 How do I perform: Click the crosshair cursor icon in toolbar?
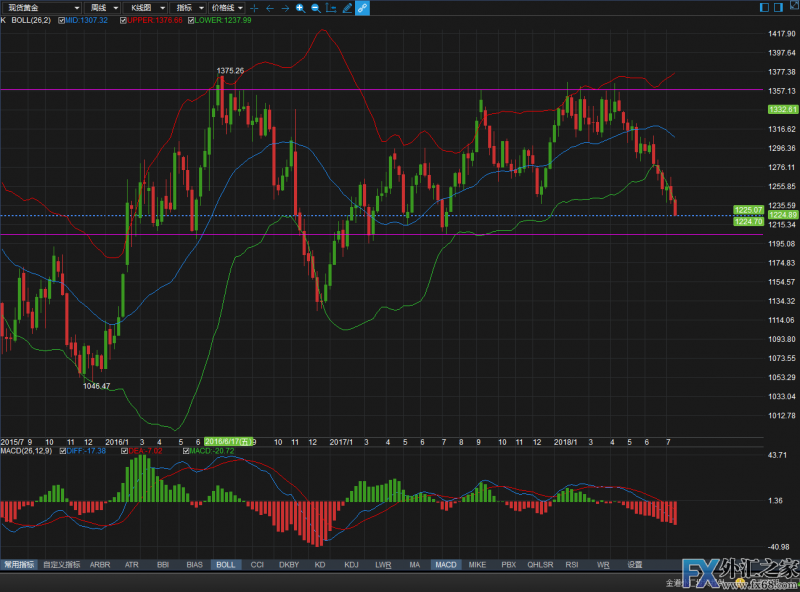254,7
